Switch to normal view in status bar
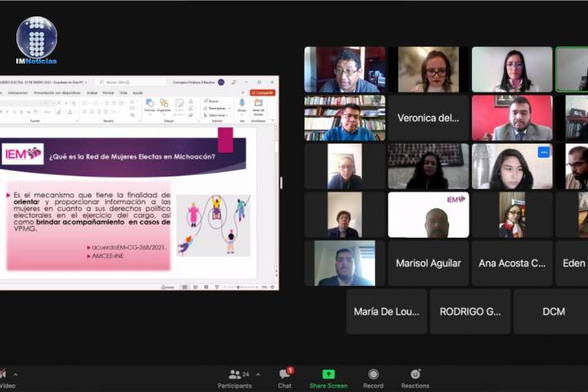Image resolution: width=588 pixels, height=392 pixels. (185, 287)
